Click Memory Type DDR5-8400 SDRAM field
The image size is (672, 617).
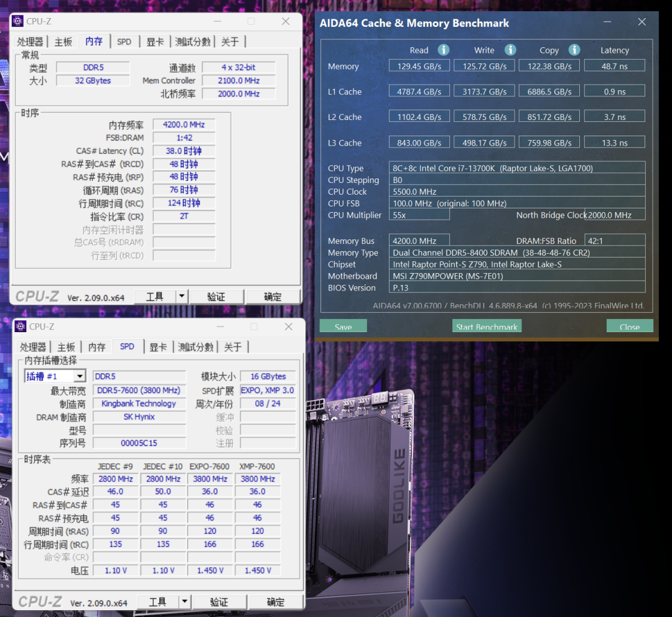[517, 253]
